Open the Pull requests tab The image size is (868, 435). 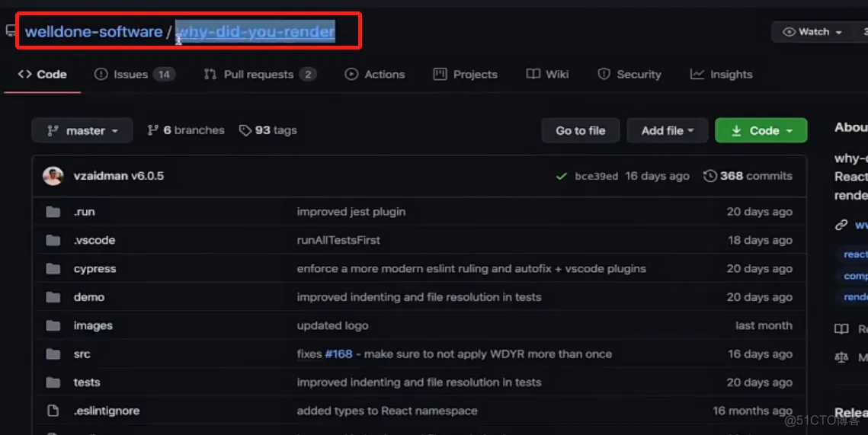[260, 74]
